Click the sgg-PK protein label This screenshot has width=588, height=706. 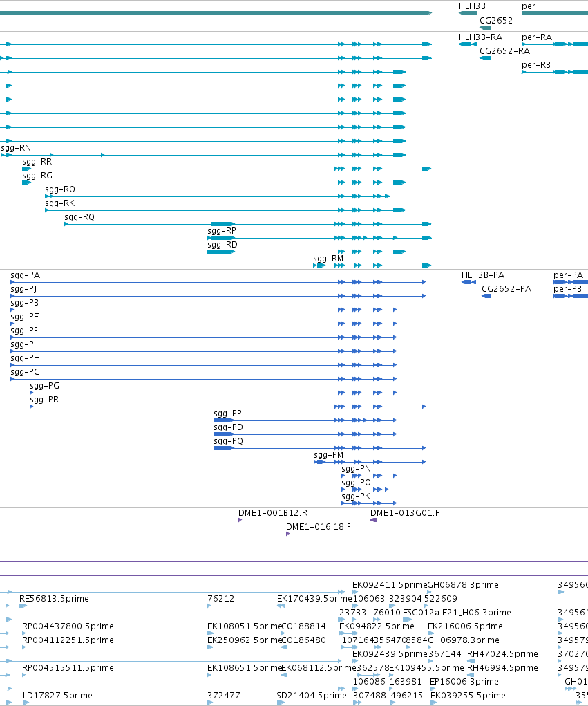click(356, 496)
